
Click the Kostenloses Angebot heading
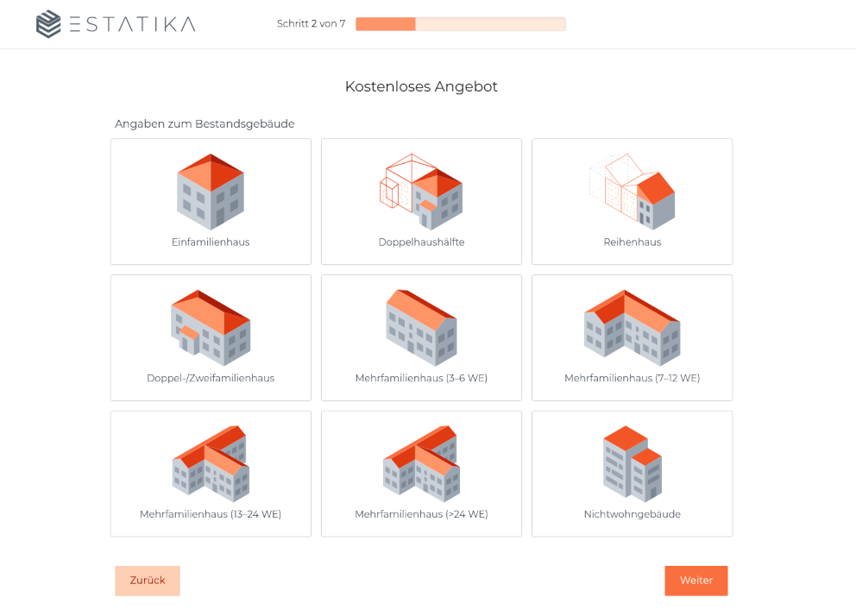coord(421,87)
